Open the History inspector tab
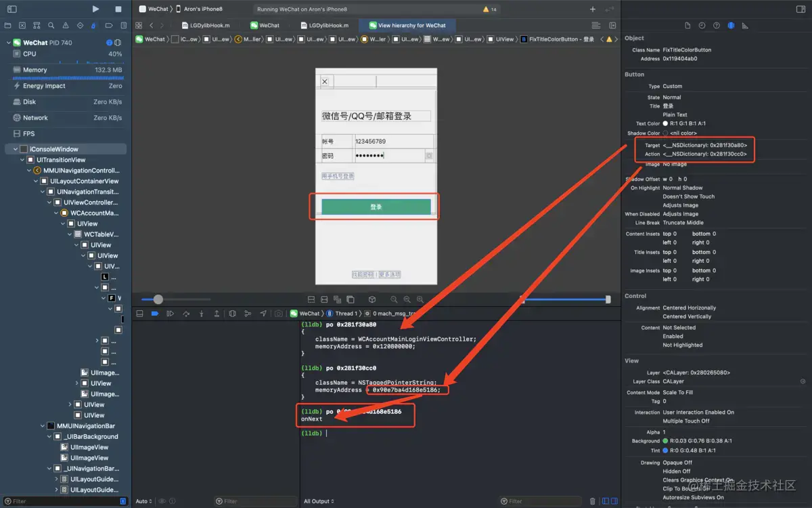 (702, 25)
